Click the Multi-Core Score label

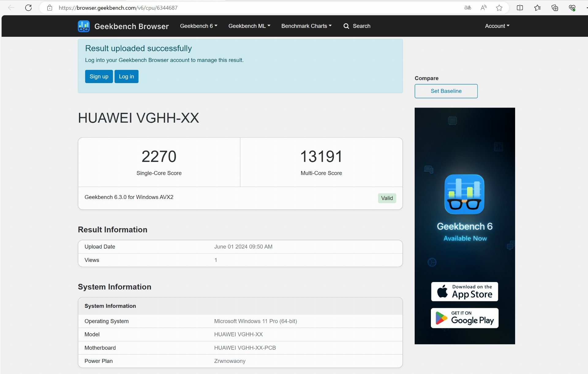321,173
